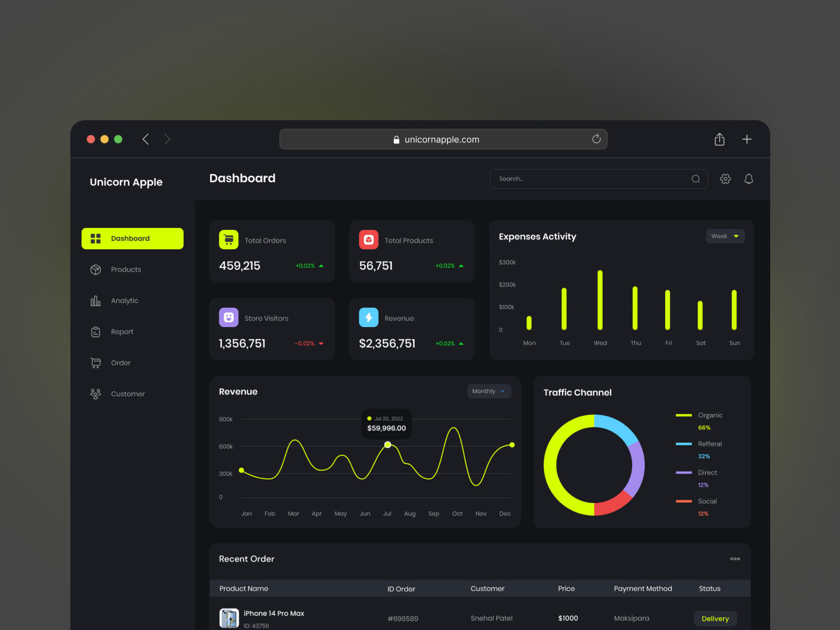Screen dimensions: 840x630
Task: Click the Revenue increase percentage badge
Action: click(x=449, y=343)
